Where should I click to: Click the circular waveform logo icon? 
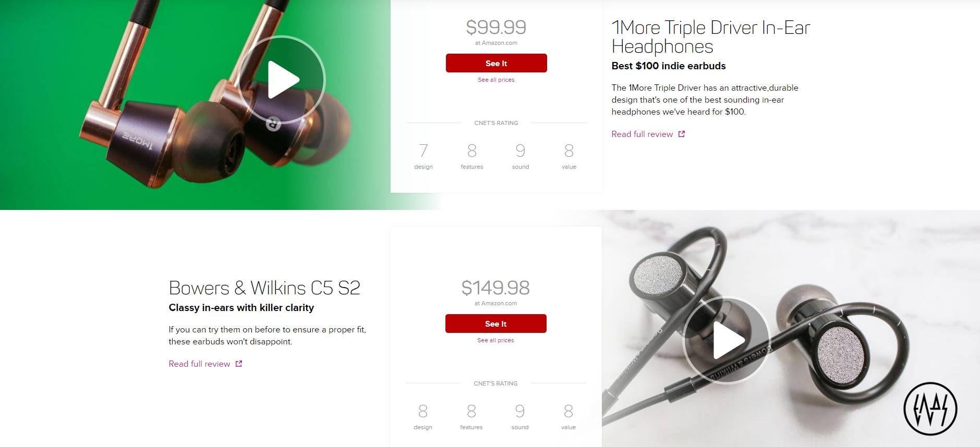click(x=930, y=408)
